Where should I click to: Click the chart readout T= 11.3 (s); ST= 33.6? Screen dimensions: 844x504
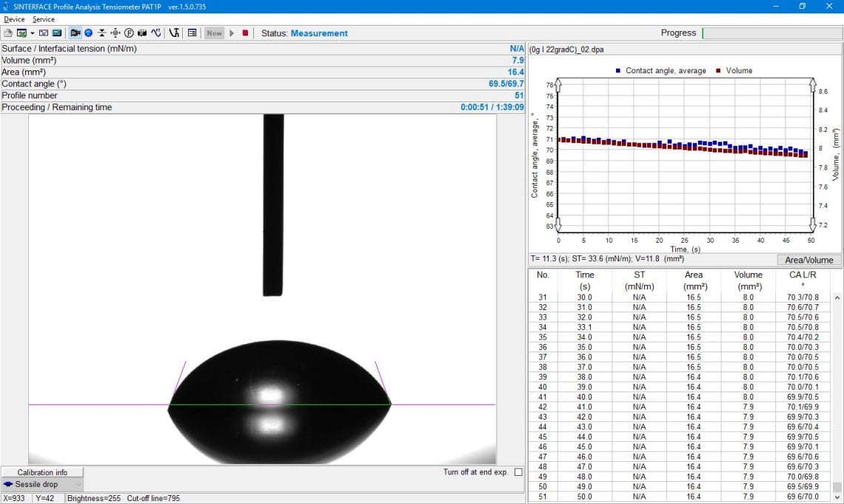click(x=607, y=259)
